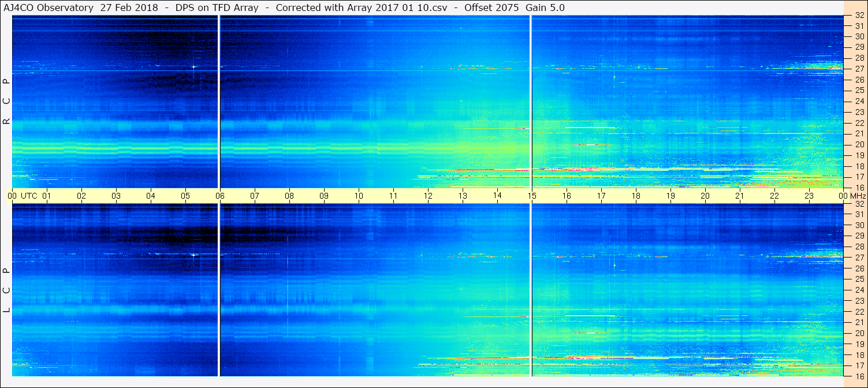Click the RCP vertical panel label
Screen dimensions: 868x388
[x=6, y=102]
